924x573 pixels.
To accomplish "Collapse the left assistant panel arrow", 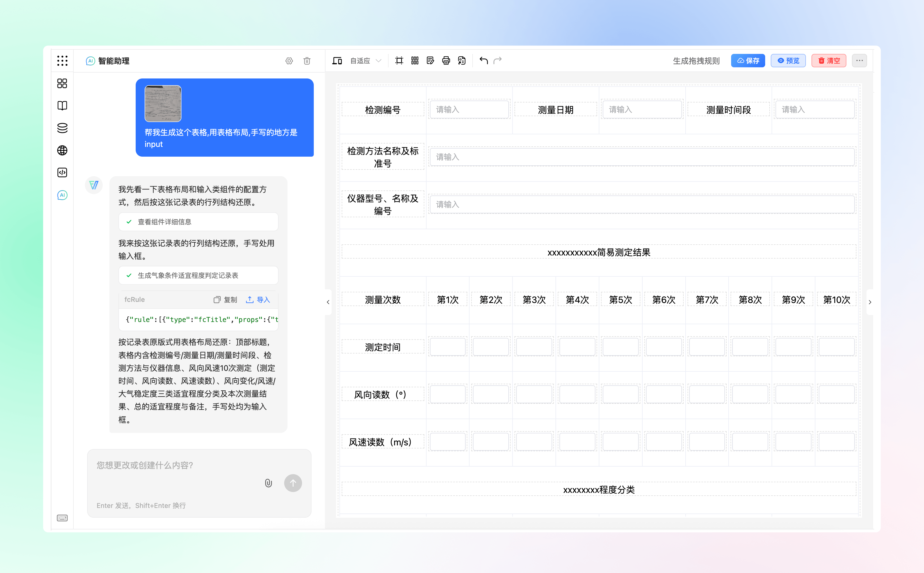I will [328, 302].
